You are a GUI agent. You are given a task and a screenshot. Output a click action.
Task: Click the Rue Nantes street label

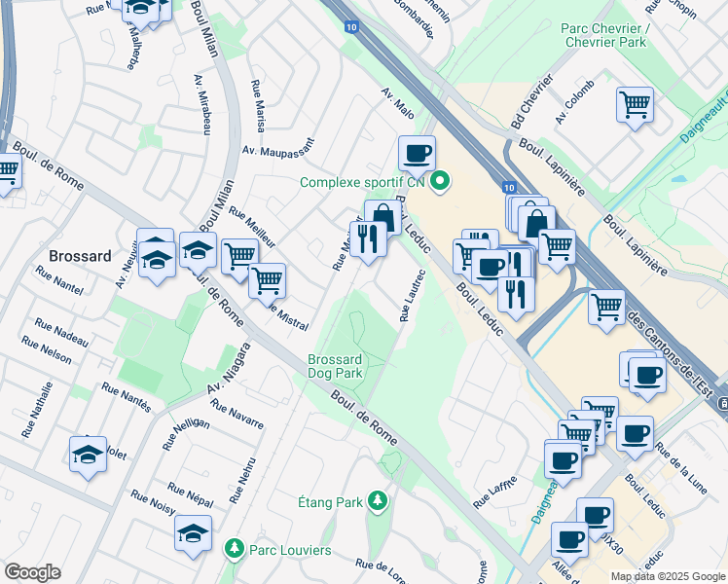coord(127,397)
